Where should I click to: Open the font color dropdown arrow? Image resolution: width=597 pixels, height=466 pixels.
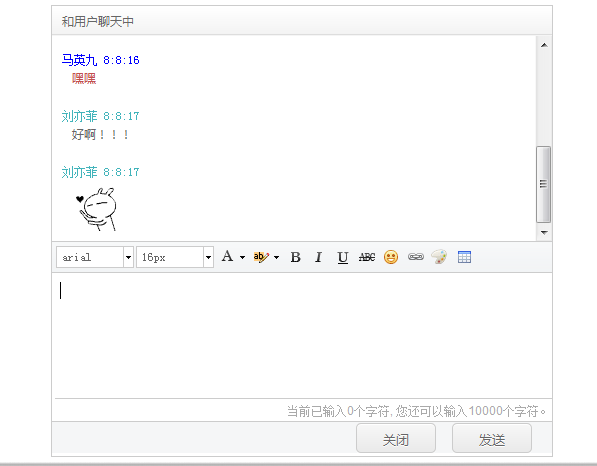point(242,257)
